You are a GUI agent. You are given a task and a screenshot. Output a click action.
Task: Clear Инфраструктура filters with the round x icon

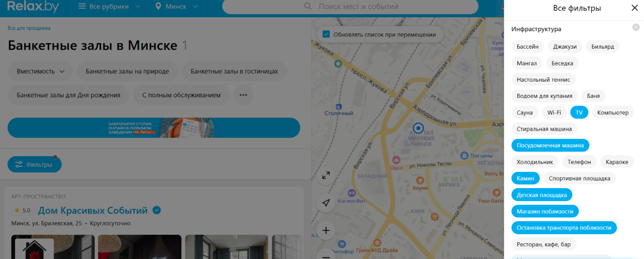636,27
